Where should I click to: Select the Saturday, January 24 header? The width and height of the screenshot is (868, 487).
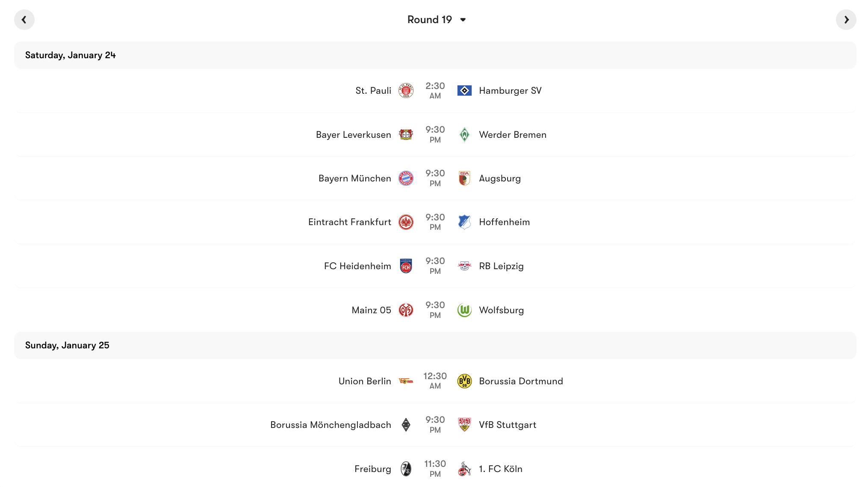[x=71, y=55]
